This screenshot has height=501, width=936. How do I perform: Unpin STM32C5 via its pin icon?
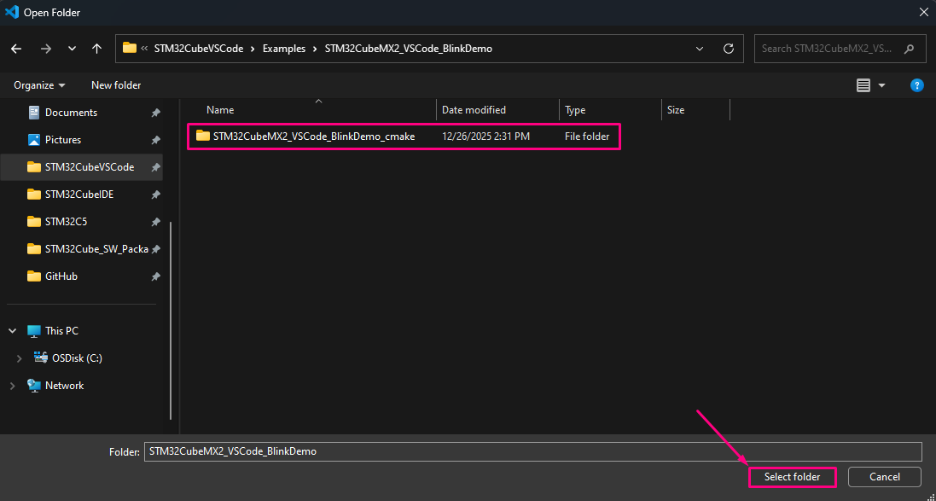click(x=156, y=222)
